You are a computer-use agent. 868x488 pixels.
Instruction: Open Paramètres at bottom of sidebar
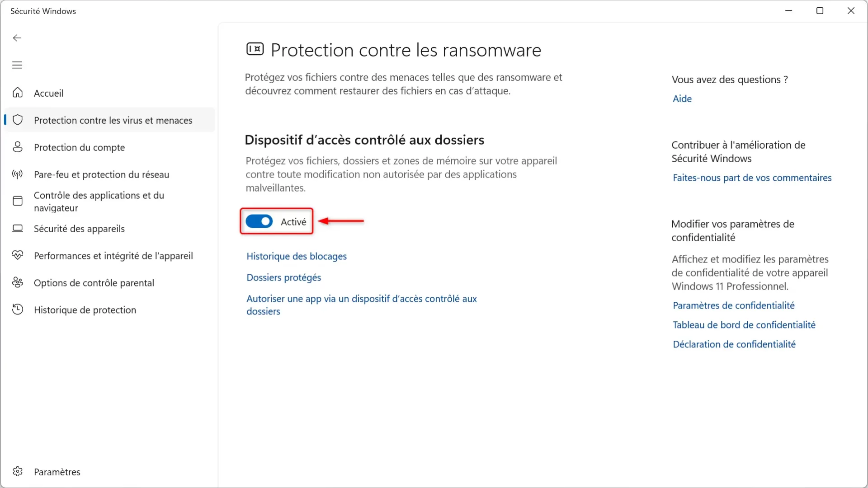coord(57,471)
